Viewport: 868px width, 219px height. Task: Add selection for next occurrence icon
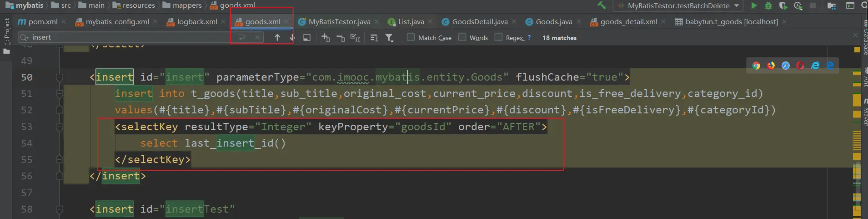click(x=326, y=38)
